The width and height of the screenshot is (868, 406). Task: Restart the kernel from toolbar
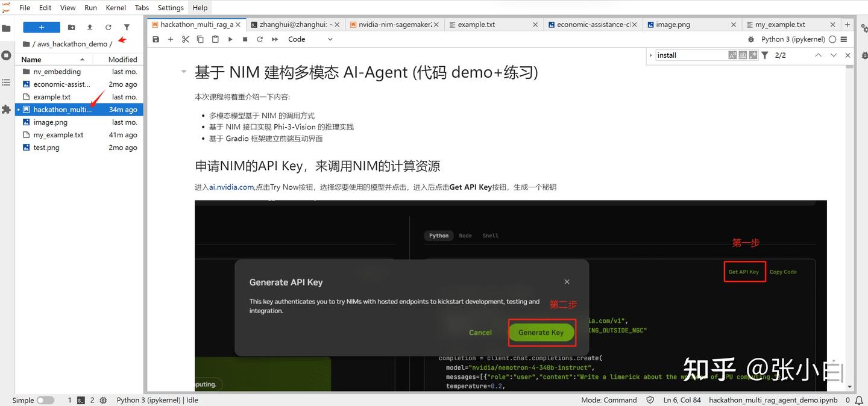coord(260,39)
